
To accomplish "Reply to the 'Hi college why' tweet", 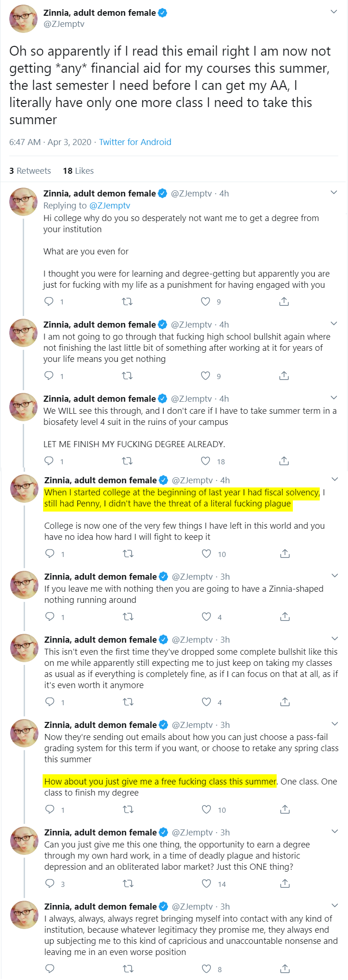I will [x=49, y=302].
